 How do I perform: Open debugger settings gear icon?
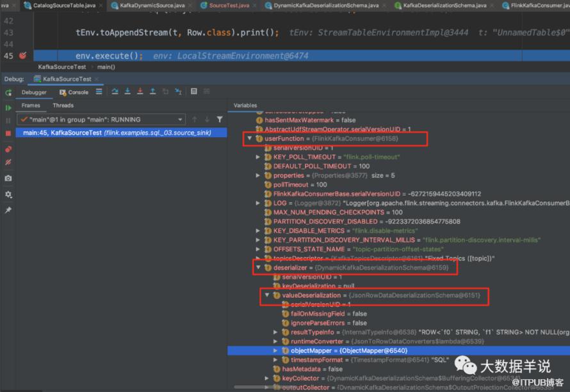tap(8, 194)
